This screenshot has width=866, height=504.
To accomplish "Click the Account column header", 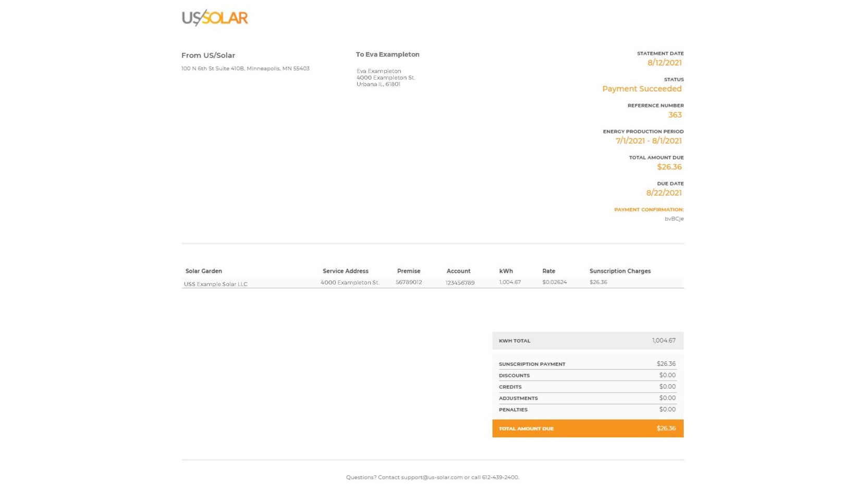I will coord(458,271).
